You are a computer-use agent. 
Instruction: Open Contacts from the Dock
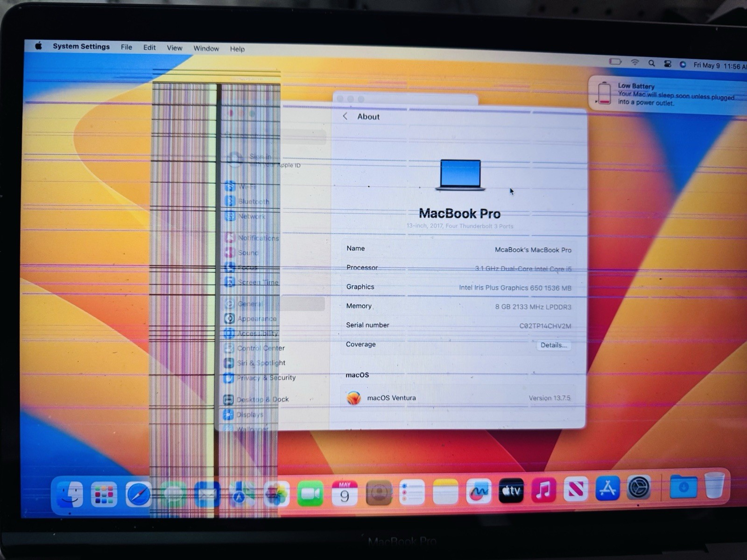379,493
